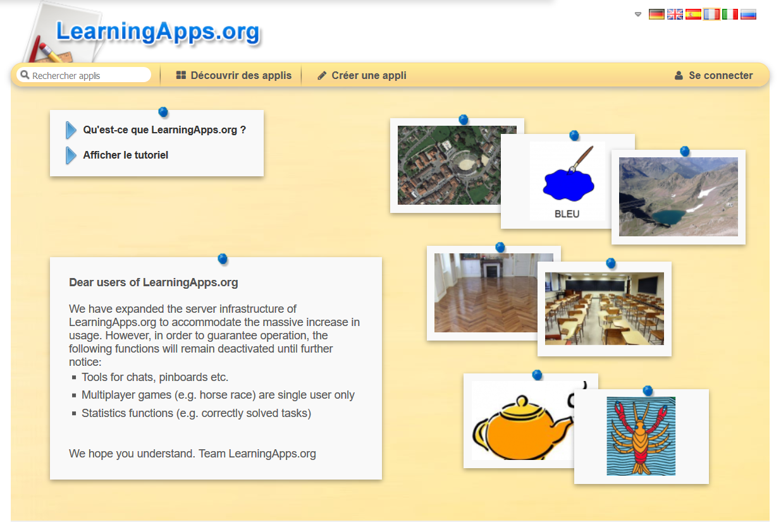Switch site language to German flag
Screen dimensions: 781x532
pyautogui.click(x=656, y=15)
